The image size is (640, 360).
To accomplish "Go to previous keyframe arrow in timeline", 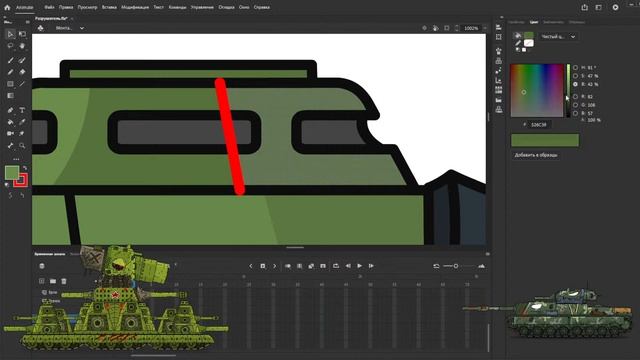I will (x=251, y=266).
